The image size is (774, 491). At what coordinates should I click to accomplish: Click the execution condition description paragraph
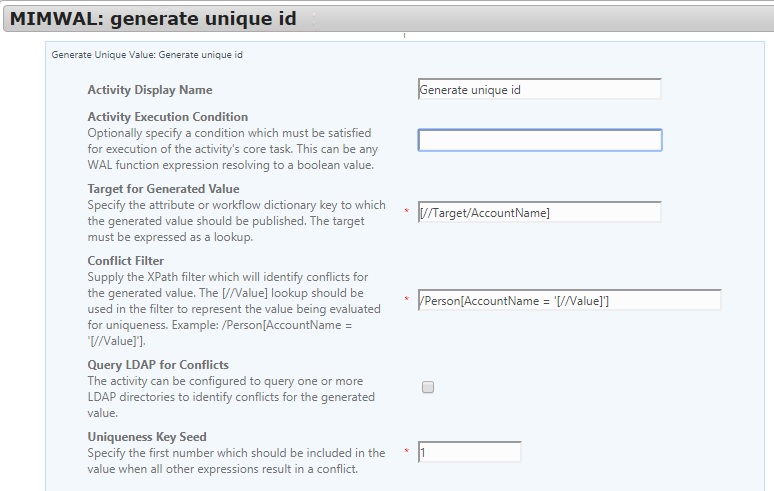click(x=232, y=149)
